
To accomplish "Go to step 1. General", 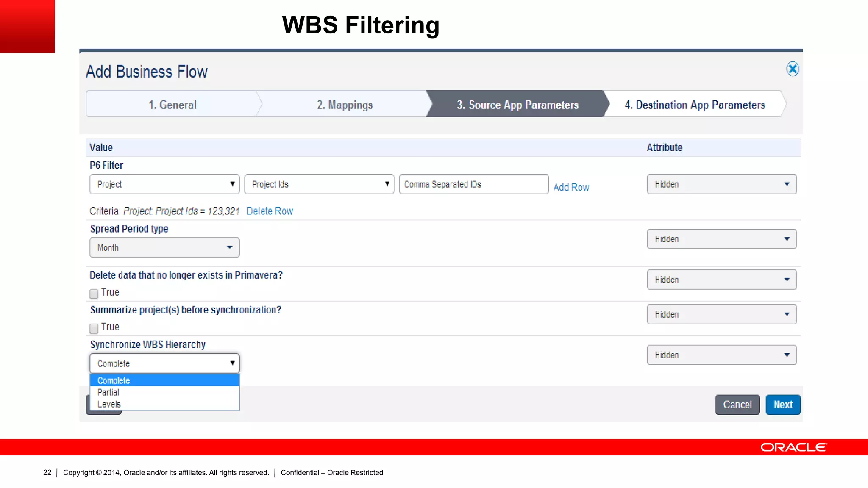I will click(x=172, y=105).
